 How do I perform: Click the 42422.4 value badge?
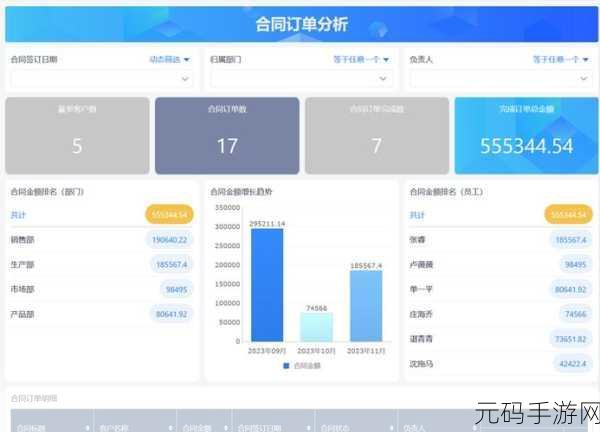(x=573, y=364)
